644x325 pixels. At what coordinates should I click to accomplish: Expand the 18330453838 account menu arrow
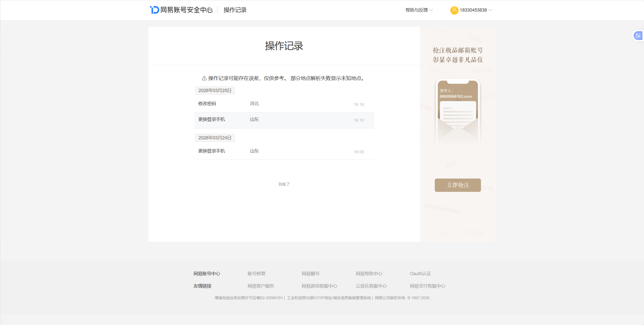490,10
